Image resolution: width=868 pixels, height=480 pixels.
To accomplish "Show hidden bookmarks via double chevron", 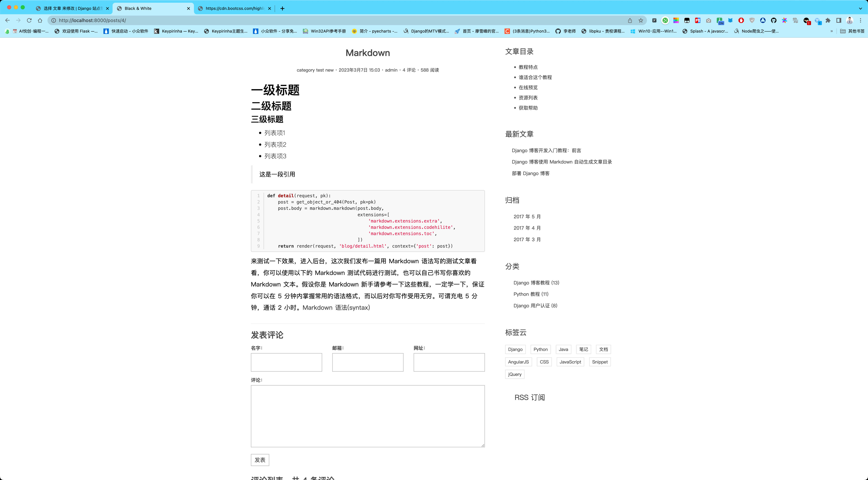I will coord(831,31).
